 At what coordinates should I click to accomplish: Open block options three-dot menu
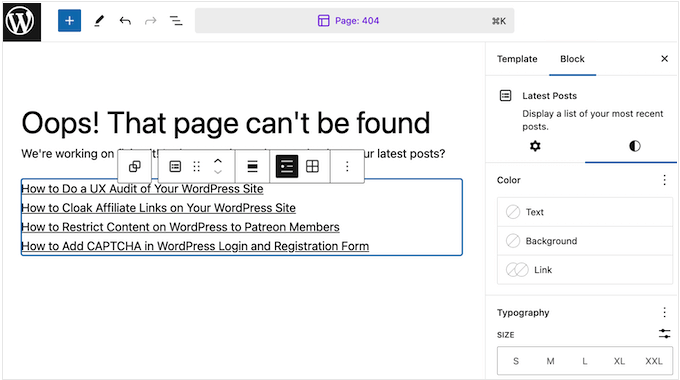point(347,166)
